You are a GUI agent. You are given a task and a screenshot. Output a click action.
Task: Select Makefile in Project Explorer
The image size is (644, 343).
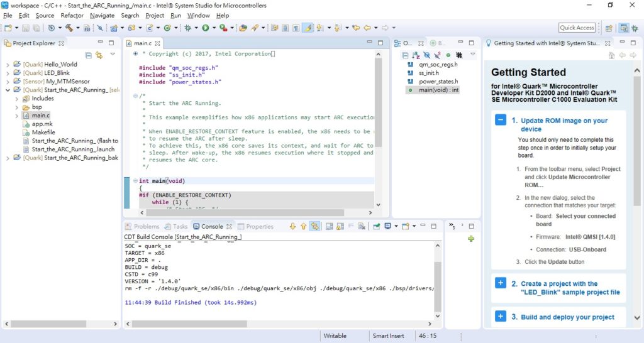point(43,133)
